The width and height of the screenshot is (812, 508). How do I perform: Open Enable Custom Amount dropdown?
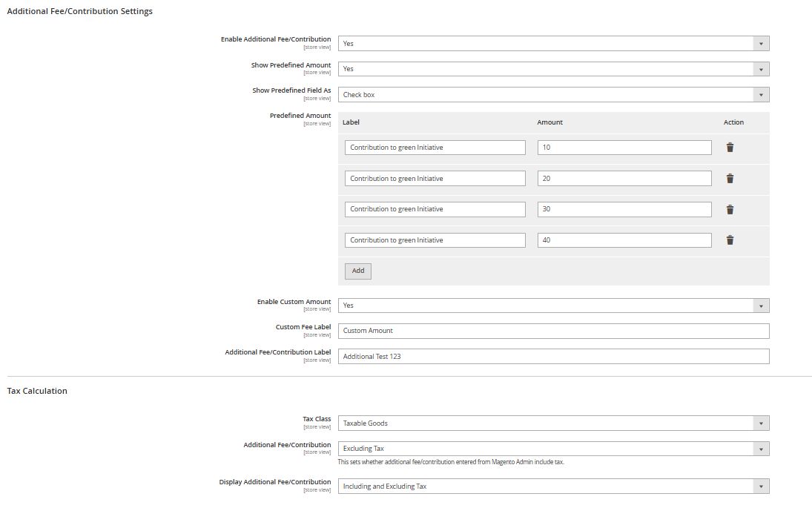tap(553, 306)
